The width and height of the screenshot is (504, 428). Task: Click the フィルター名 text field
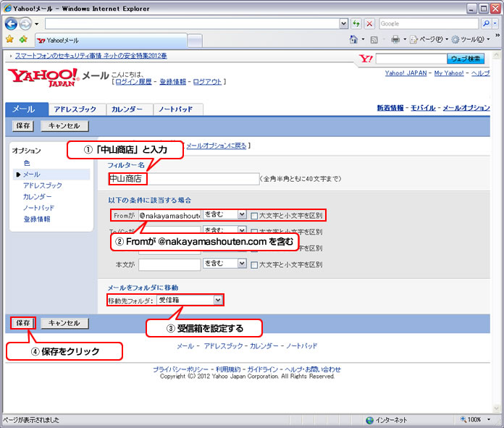184,179
